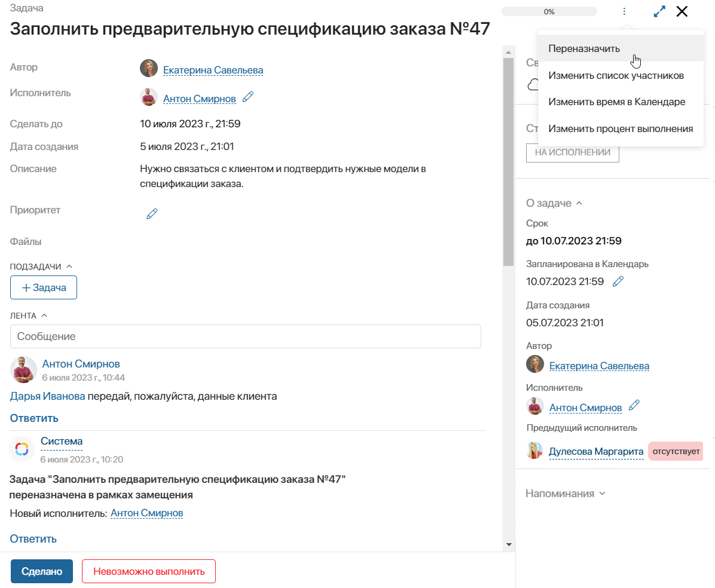The height and width of the screenshot is (588, 715).
Task: Click the vertical scrollbar thumb
Action: (508, 162)
